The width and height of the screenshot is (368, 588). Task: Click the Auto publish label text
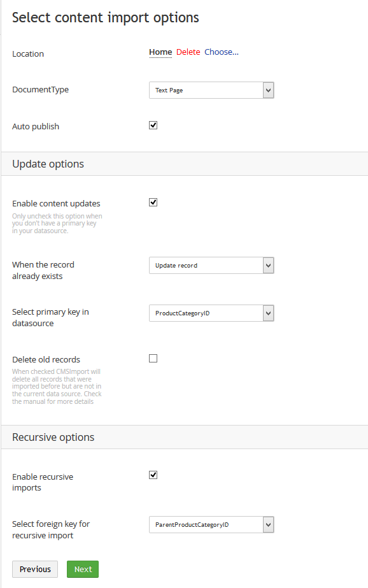pos(36,127)
